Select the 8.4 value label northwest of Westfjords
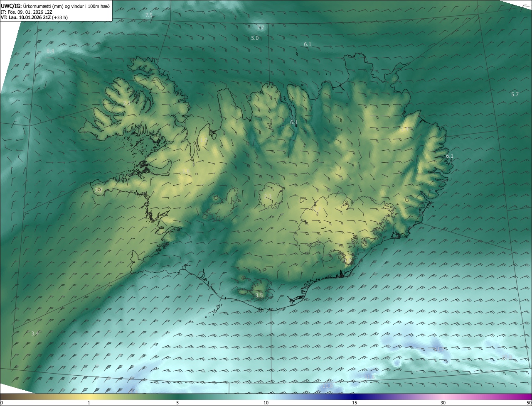 tap(50, 51)
